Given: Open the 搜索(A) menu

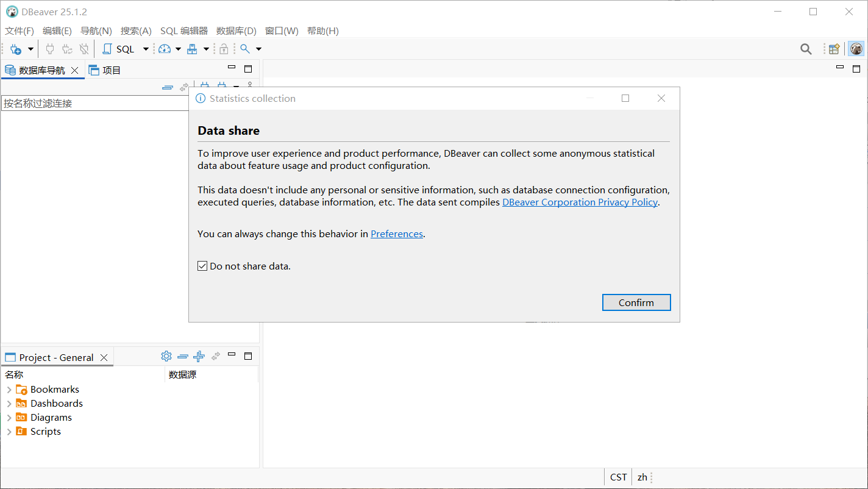Looking at the screenshot, I should pyautogui.click(x=136, y=31).
